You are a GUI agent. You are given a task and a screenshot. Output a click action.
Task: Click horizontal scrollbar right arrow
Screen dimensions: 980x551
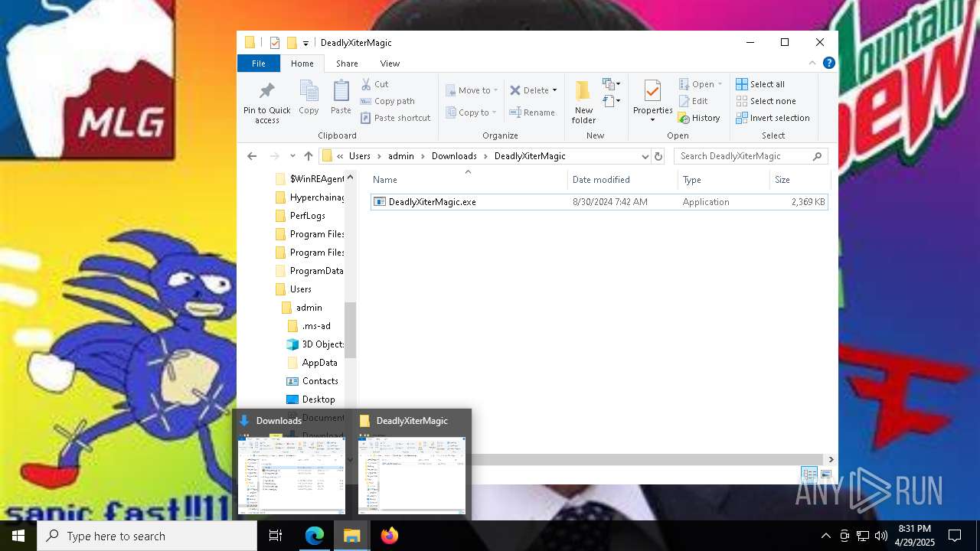(831, 459)
